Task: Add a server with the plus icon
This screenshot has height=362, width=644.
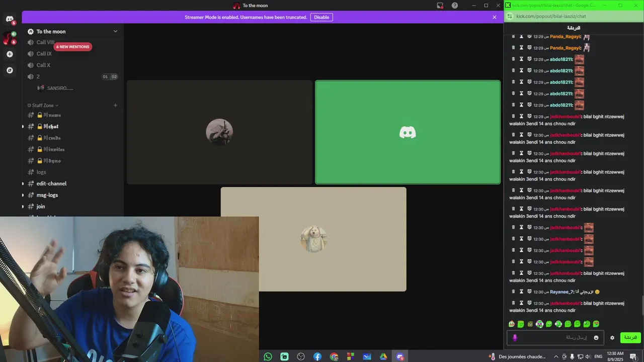Action: point(10,54)
